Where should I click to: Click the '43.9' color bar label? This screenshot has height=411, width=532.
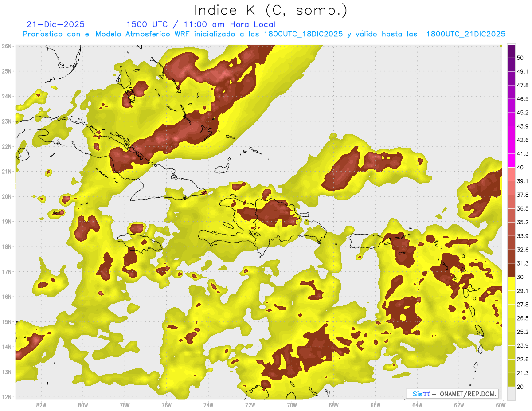coord(523,126)
